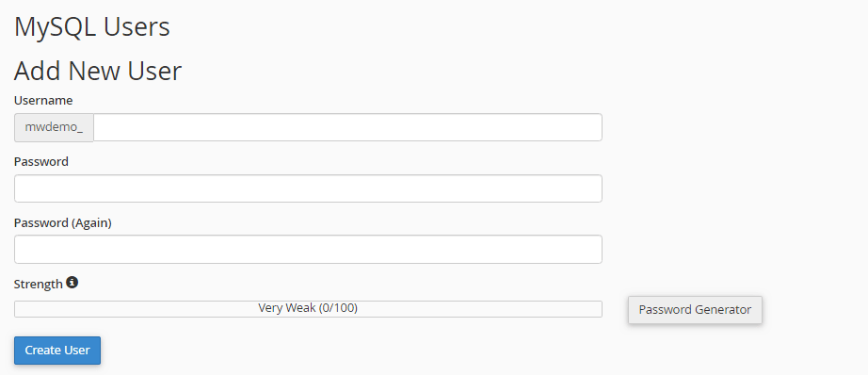Submit the form with Create User

[57, 351]
